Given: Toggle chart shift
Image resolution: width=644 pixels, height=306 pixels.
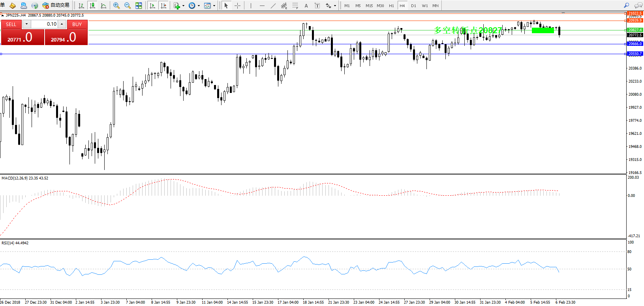Looking at the screenshot, I should (163, 6).
